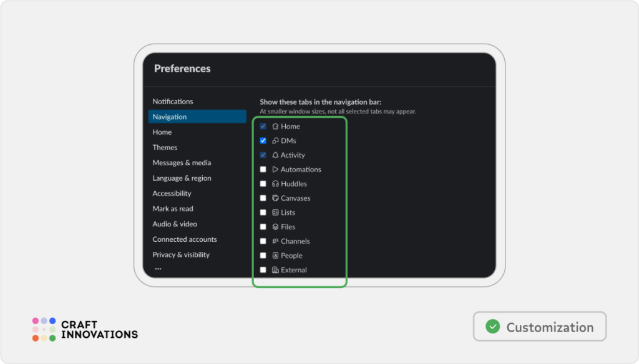Uncheck the DMs checkbox
Image resolution: width=639 pixels, height=364 pixels.
(263, 140)
